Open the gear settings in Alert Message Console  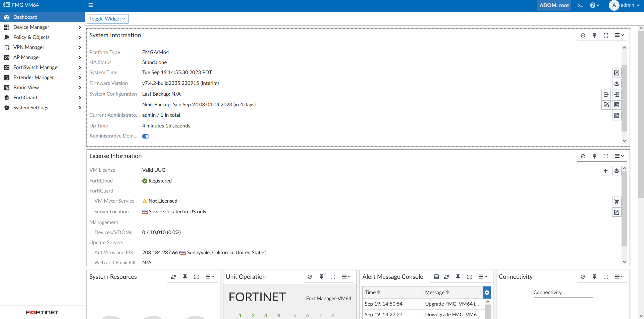pos(487,292)
